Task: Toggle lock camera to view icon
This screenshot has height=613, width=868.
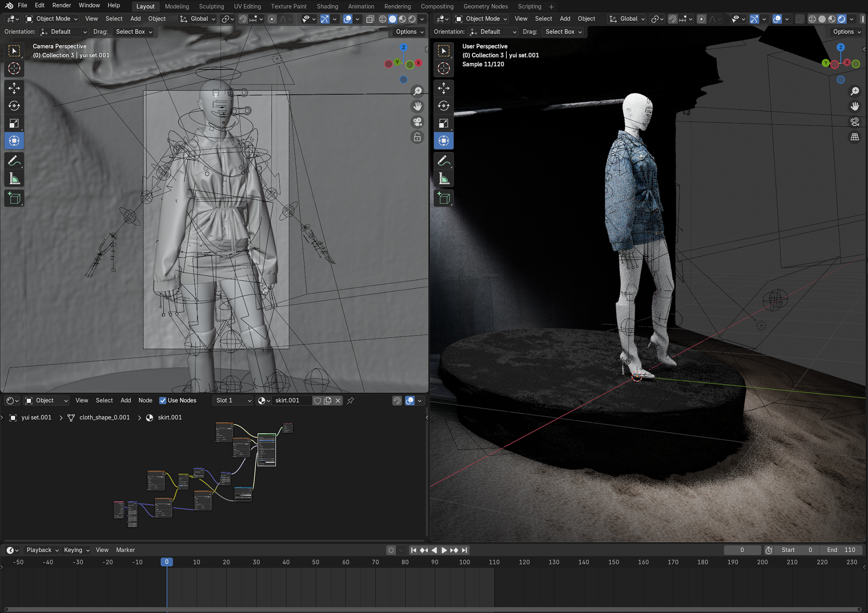Action: (x=417, y=137)
